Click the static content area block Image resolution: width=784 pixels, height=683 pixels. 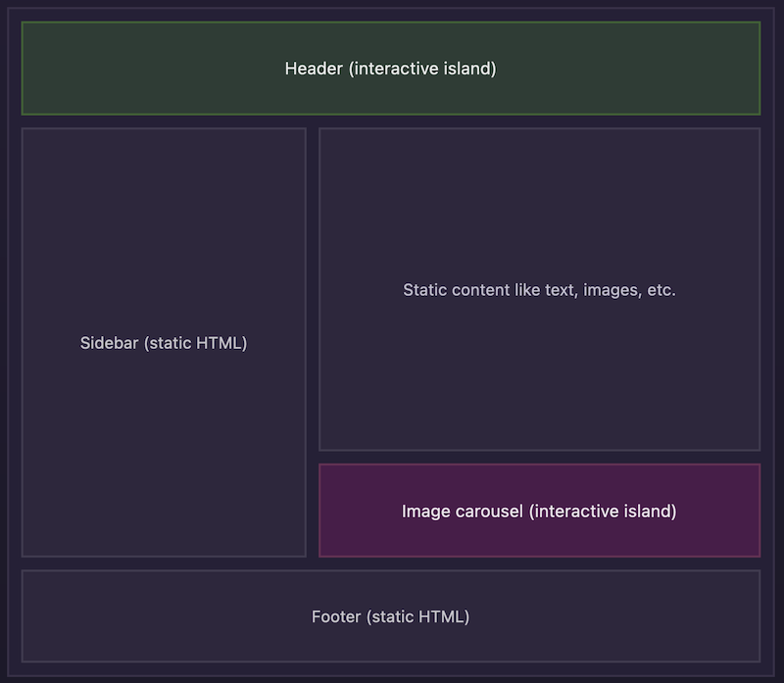539,372
